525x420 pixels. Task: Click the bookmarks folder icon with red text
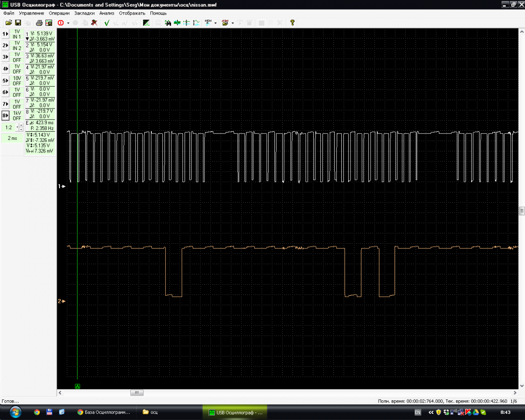tap(225, 22)
